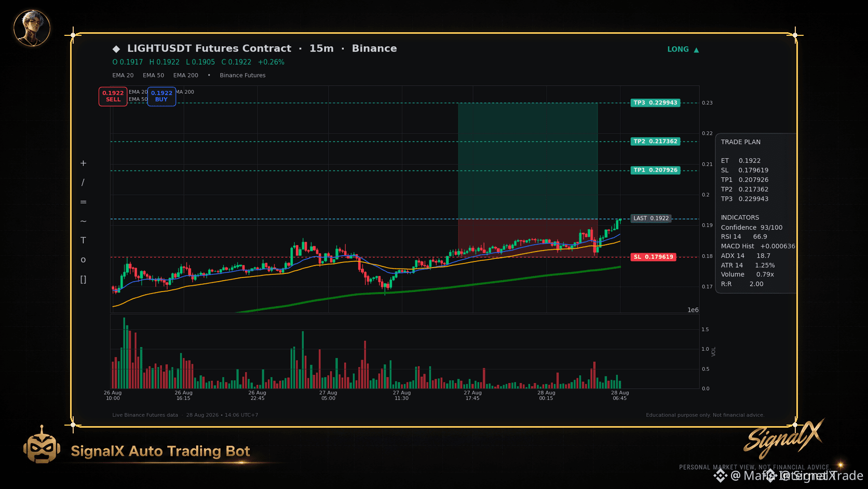This screenshot has width=868, height=489.
Task: Click the 0.23 price axis label
Action: (707, 103)
